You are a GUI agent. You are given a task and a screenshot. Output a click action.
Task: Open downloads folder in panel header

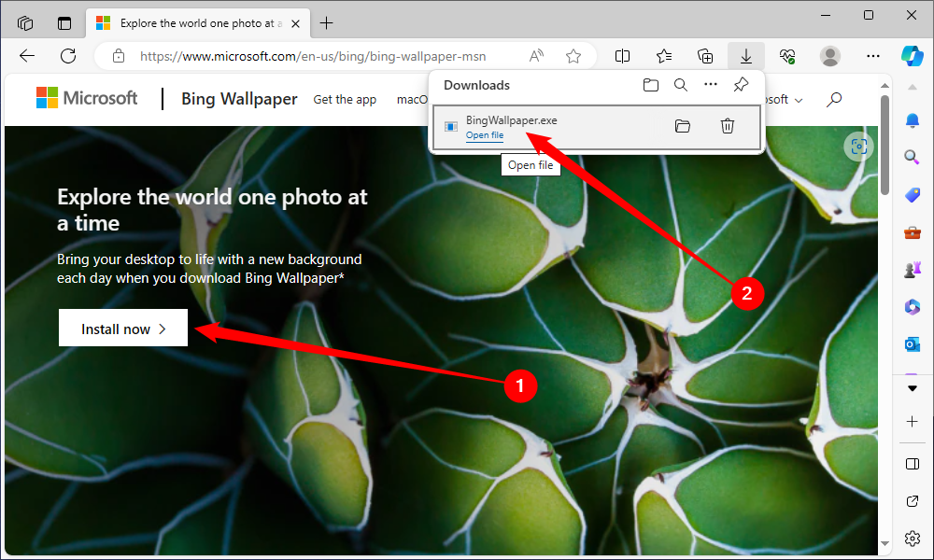pos(650,85)
